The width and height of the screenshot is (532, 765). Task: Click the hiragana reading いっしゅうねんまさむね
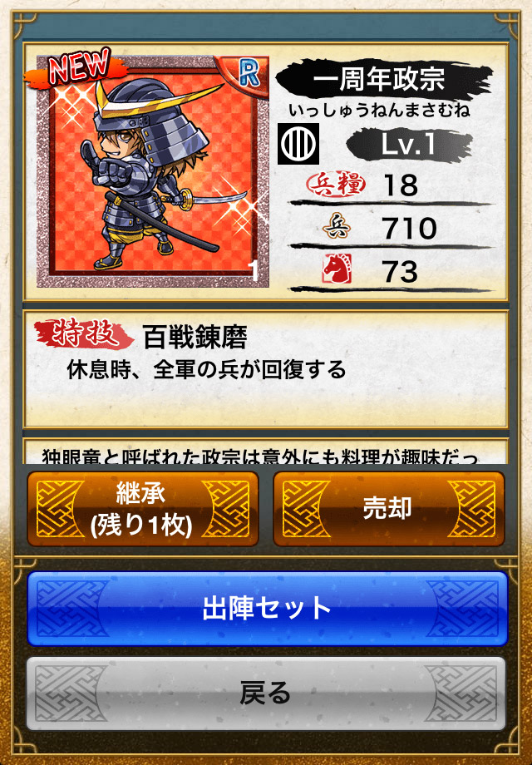[x=379, y=111]
